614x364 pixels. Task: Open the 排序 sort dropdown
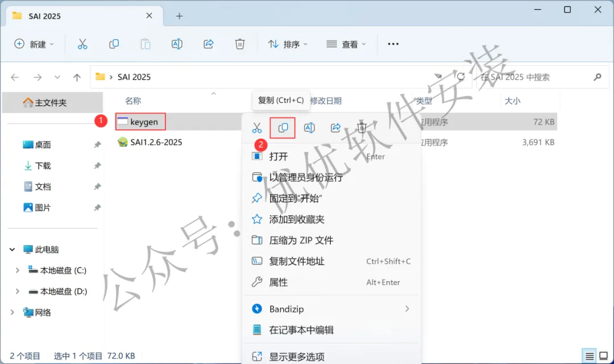288,44
